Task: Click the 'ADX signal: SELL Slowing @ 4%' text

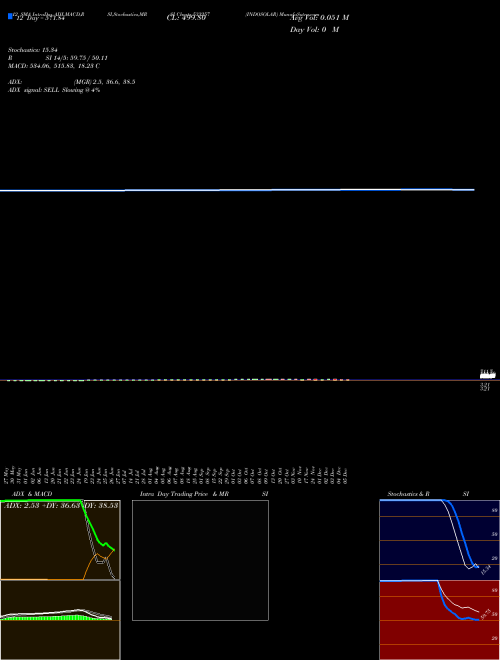Action: coord(54,90)
